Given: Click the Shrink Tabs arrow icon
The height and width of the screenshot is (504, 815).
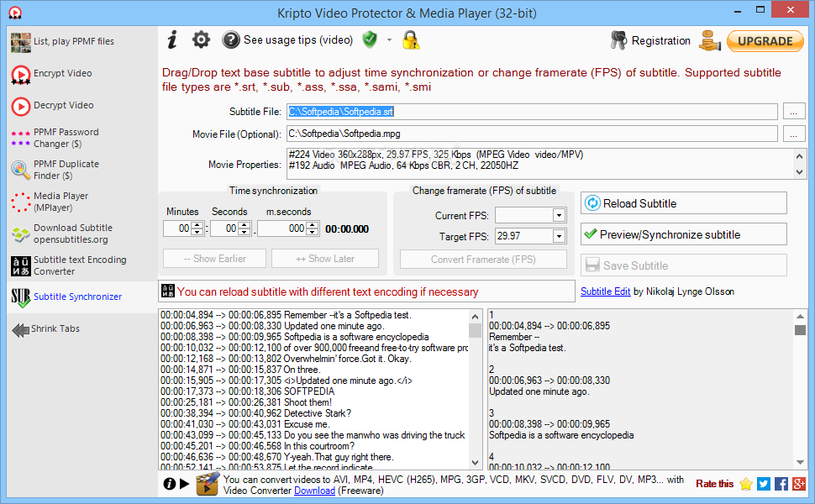Looking at the screenshot, I should pos(20,329).
